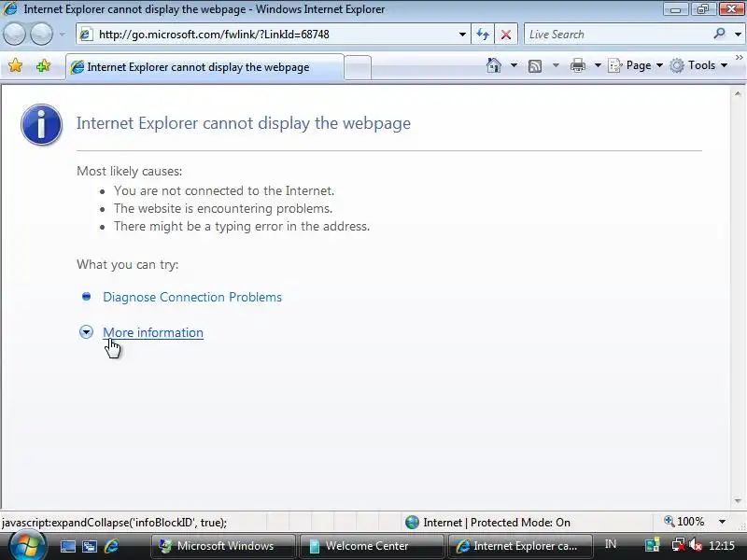Image resolution: width=747 pixels, height=560 pixels.
Task: Switch to Microsoft Windows taskbar button
Action: (222, 546)
